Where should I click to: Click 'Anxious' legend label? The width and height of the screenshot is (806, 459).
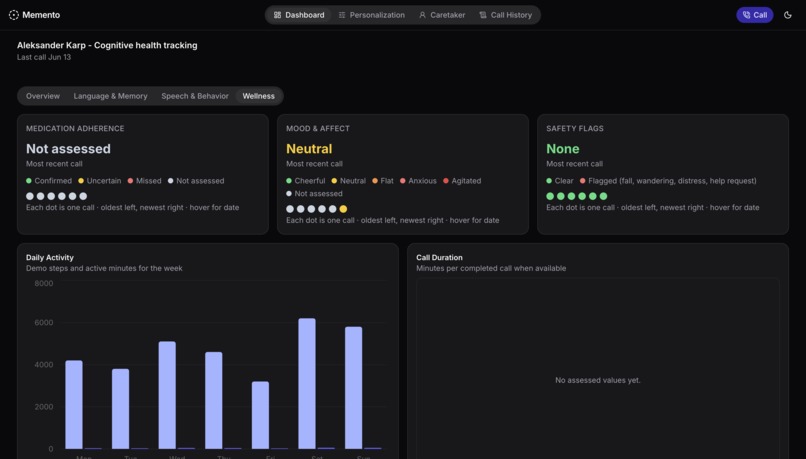(423, 181)
